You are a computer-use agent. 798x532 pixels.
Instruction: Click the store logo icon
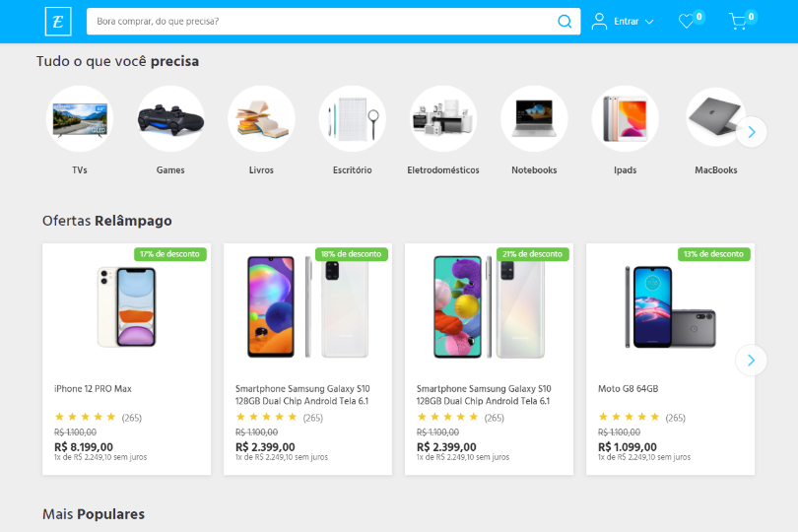click(58, 21)
